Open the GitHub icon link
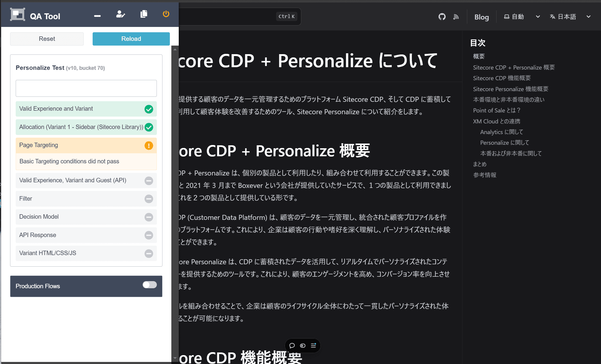Screen dimensions: 601x364 coord(442,17)
